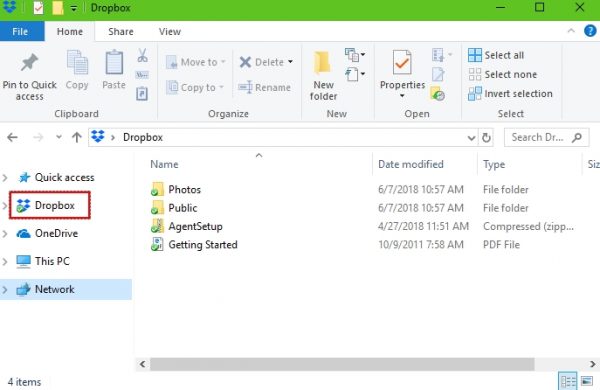Open the address bar history dropdown

click(471, 138)
